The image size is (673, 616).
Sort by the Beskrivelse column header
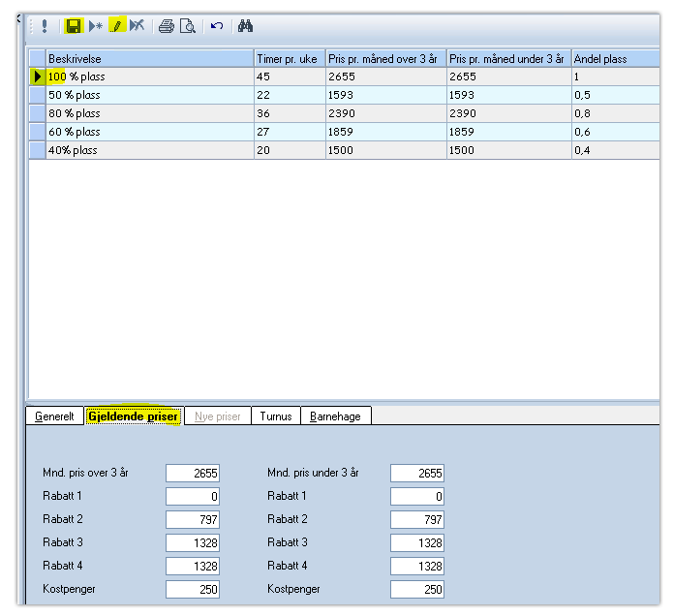(150, 59)
